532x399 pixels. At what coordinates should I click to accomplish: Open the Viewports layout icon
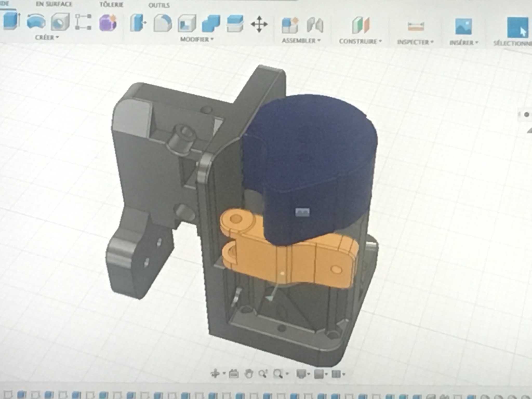(x=336, y=374)
